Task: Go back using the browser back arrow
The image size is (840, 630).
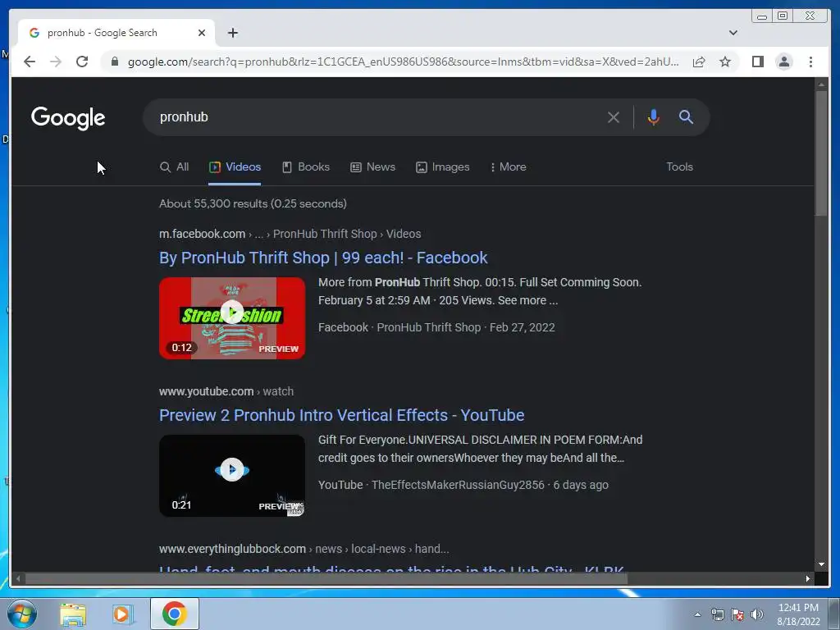Action: point(30,62)
